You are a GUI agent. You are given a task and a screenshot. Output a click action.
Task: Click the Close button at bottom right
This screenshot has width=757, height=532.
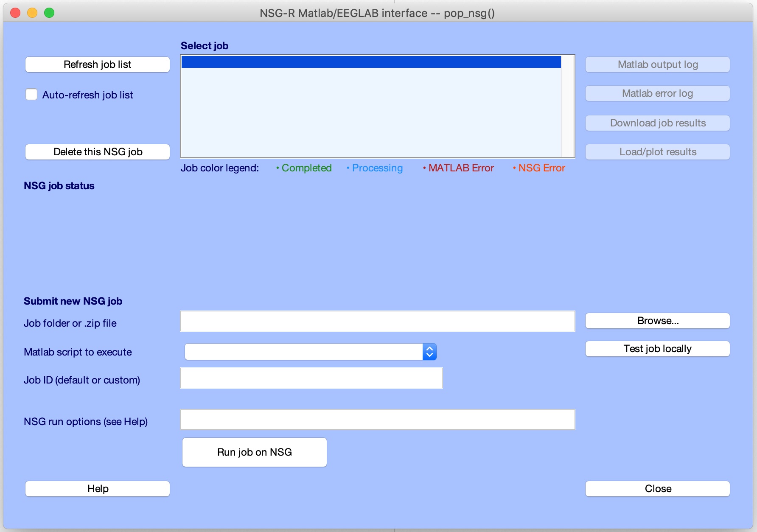[658, 489]
